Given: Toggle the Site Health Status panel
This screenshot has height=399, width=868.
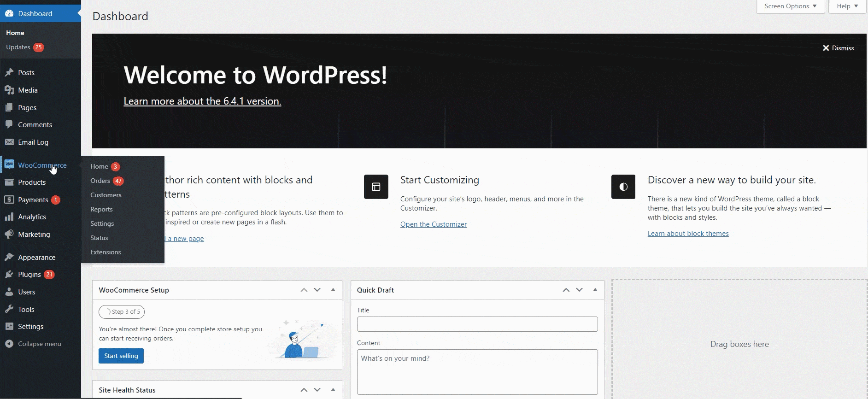Looking at the screenshot, I should 333,390.
